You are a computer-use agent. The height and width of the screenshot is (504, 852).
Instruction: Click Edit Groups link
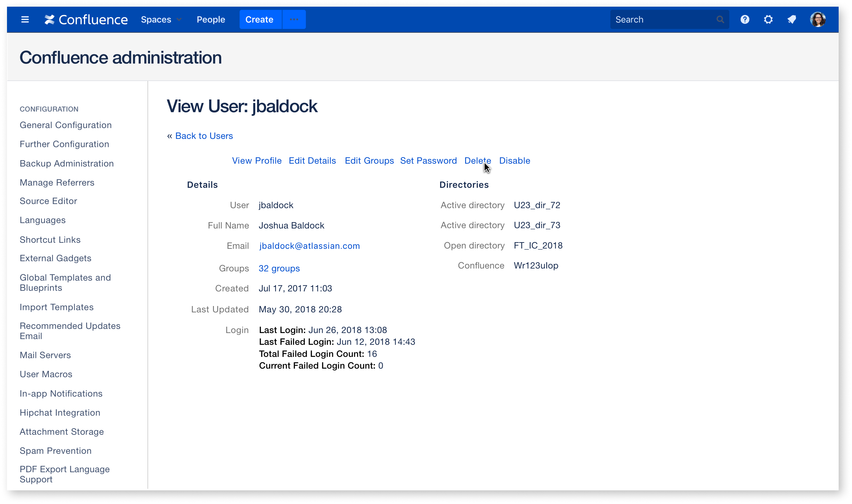point(369,161)
